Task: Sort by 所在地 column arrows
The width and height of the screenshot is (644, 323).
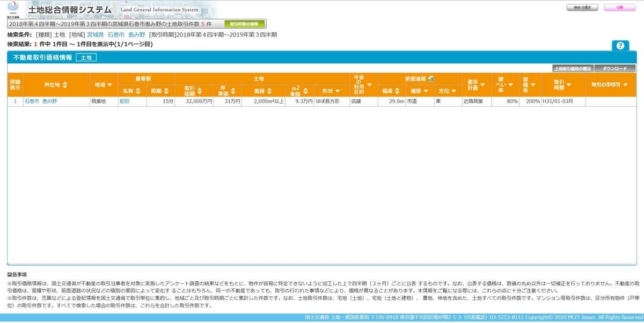Action: (x=65, y=85)
